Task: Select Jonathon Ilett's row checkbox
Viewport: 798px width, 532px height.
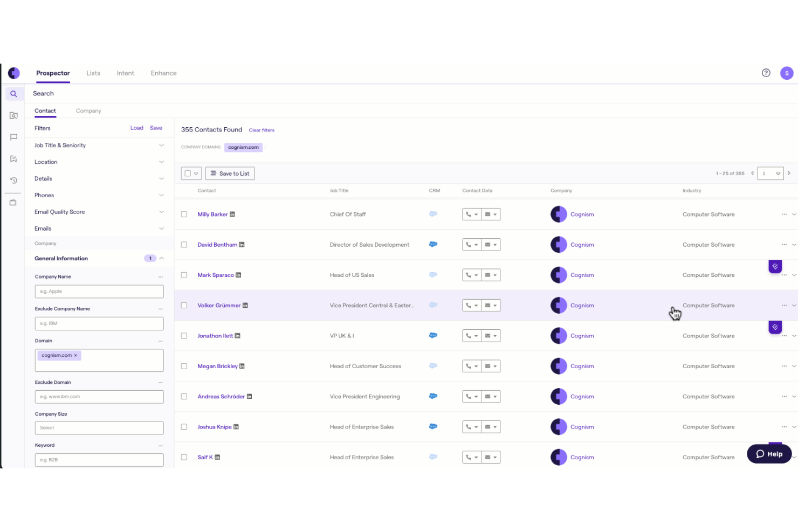Action: click(x=184, y=336)
